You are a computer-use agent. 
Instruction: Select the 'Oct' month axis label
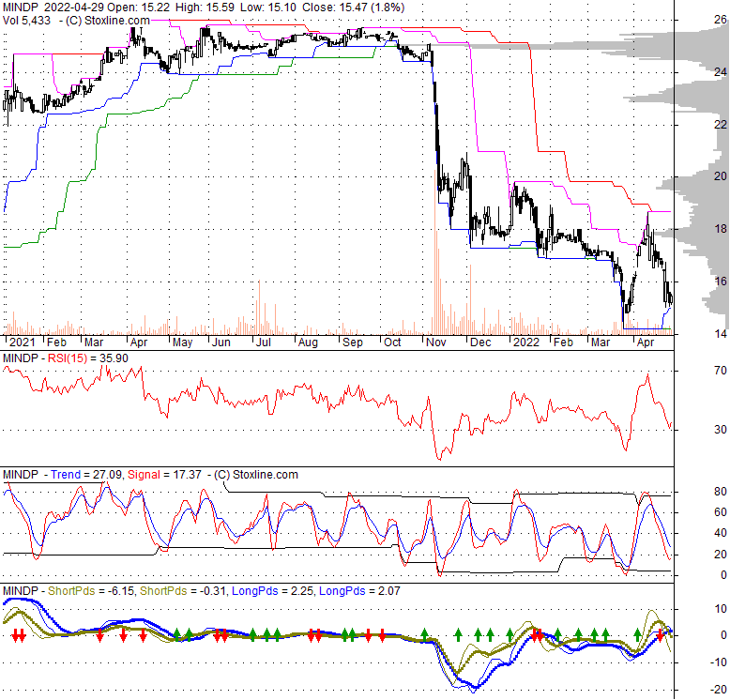click(x=392, y=342)
